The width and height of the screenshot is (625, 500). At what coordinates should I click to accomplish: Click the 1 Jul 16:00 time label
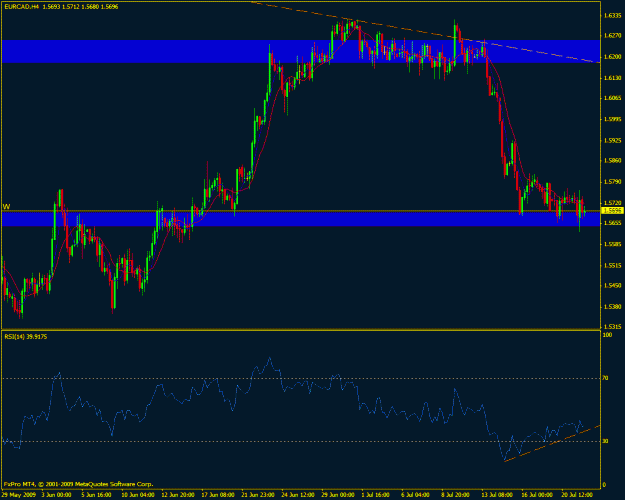click(x=375, y=495)
